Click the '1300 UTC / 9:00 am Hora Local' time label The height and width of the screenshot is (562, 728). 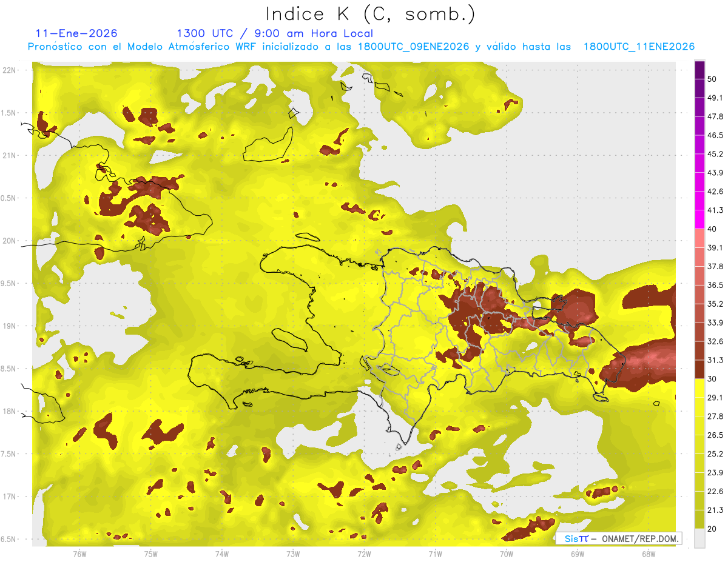tap(275, 33)
